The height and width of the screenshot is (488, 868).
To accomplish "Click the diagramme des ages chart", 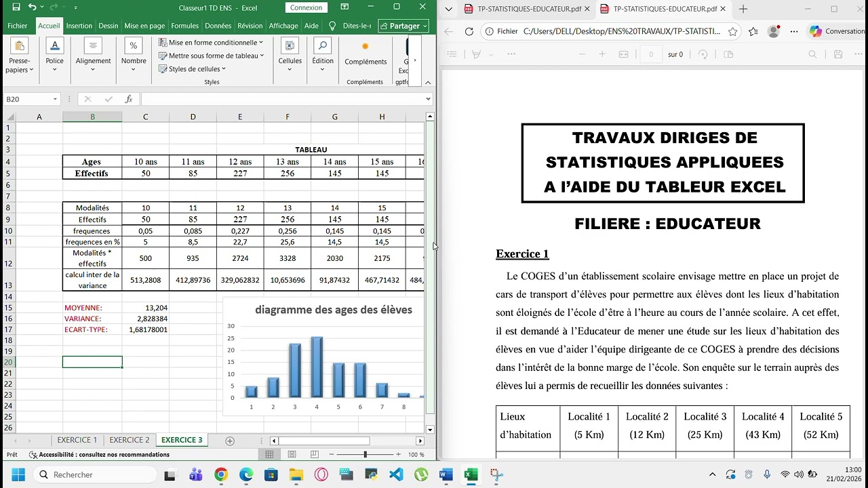I will click(323, 356).
